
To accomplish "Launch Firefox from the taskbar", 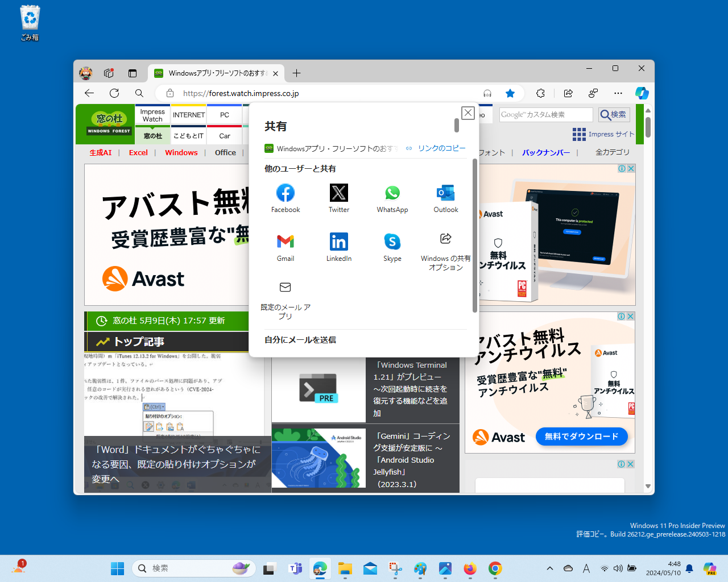I will 470,568.
